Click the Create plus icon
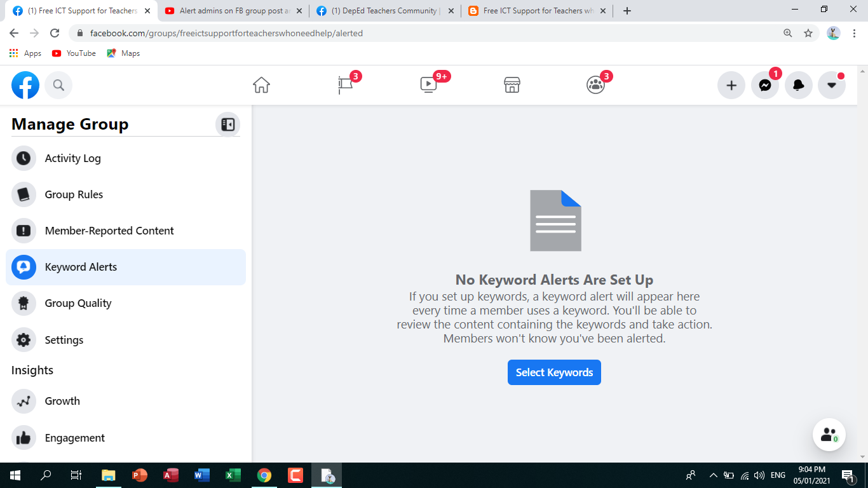The height and width of the screenshot is (488, 868). point(731,85)
